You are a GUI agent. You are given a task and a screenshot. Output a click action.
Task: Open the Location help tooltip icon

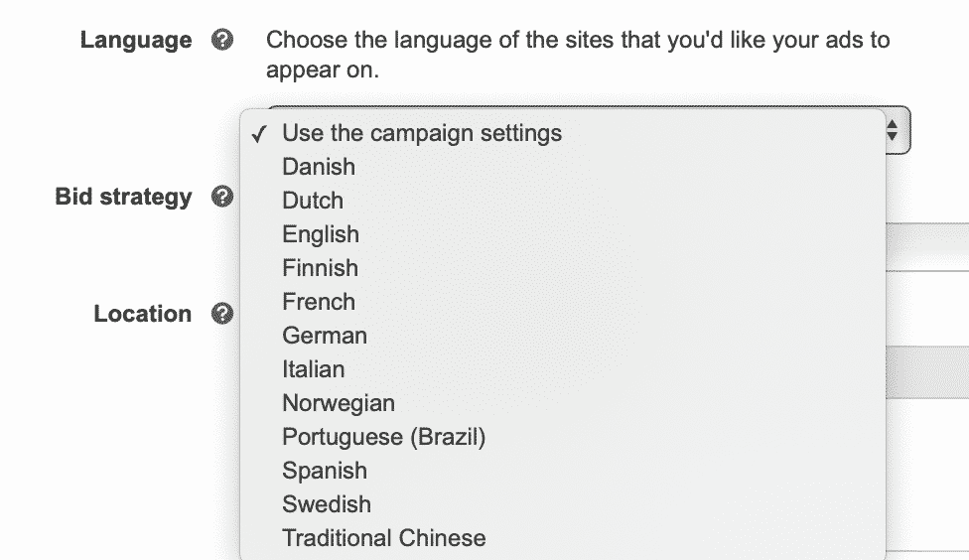(x=222, y=314)
